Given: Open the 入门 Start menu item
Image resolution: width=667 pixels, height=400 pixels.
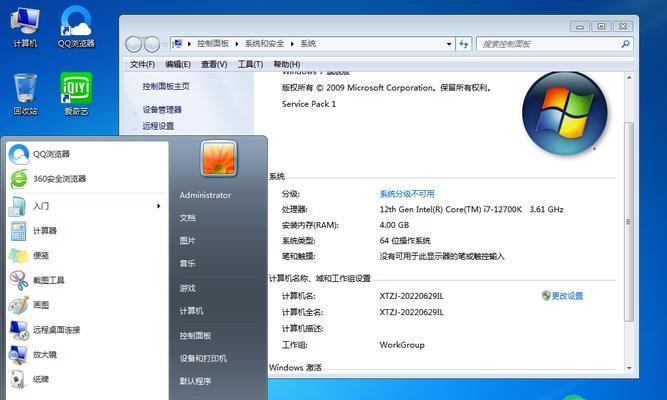Looking at the screenshot, I should tap(87, 206).
